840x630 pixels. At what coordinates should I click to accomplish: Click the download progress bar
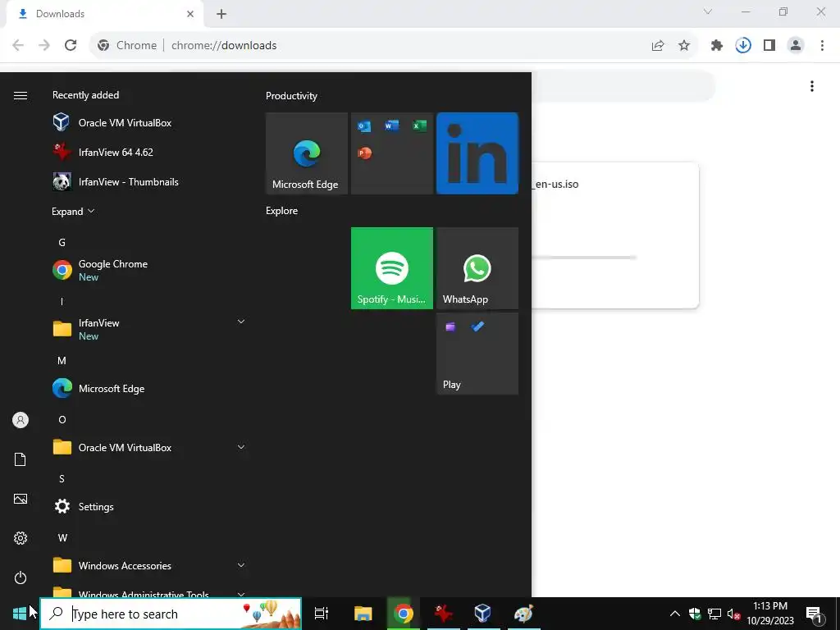click(584, 258)
